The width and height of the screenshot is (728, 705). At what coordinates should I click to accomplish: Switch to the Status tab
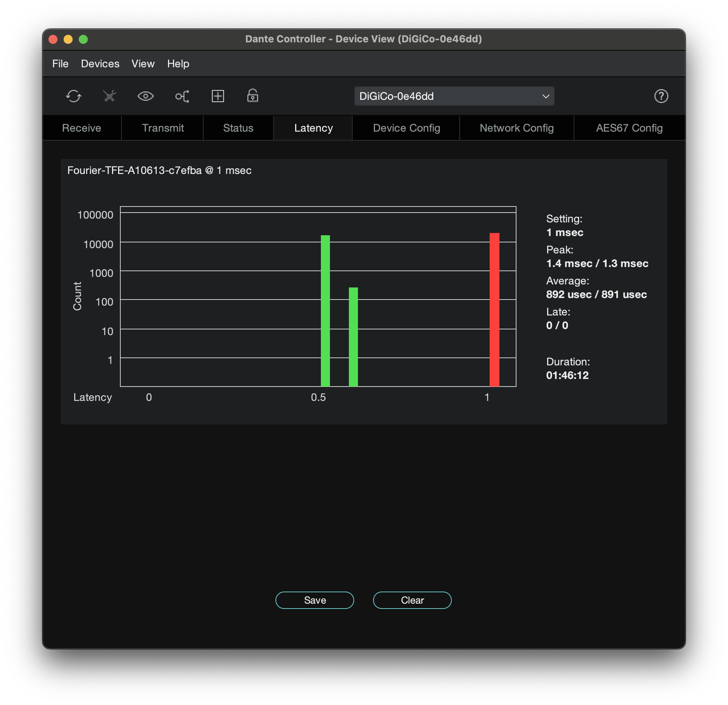click(238, 128)
